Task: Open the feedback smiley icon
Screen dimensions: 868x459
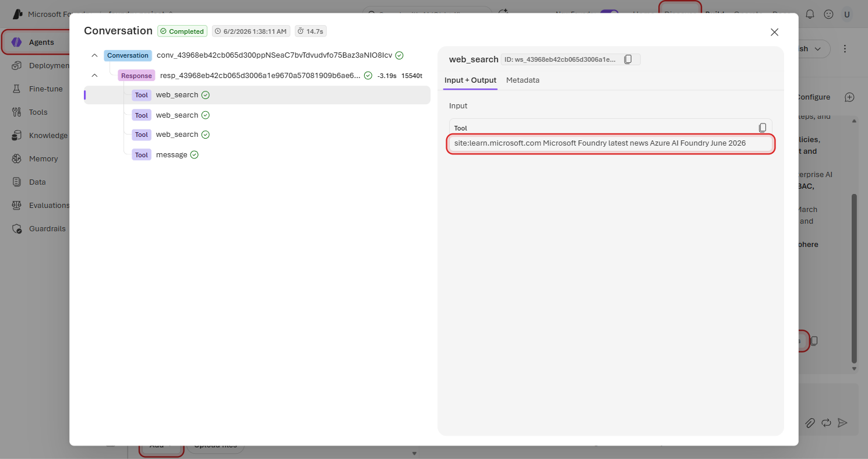Action: [x=828, y=14]
